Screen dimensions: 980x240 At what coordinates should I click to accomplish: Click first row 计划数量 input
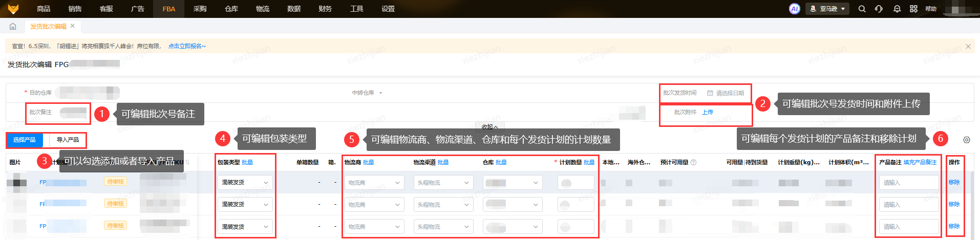click(576, 183)
